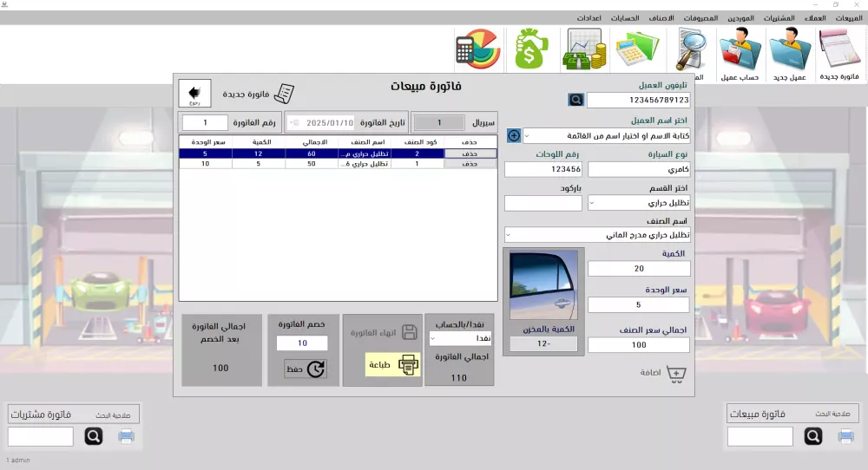Click the نوع السيارة input field

639,169
